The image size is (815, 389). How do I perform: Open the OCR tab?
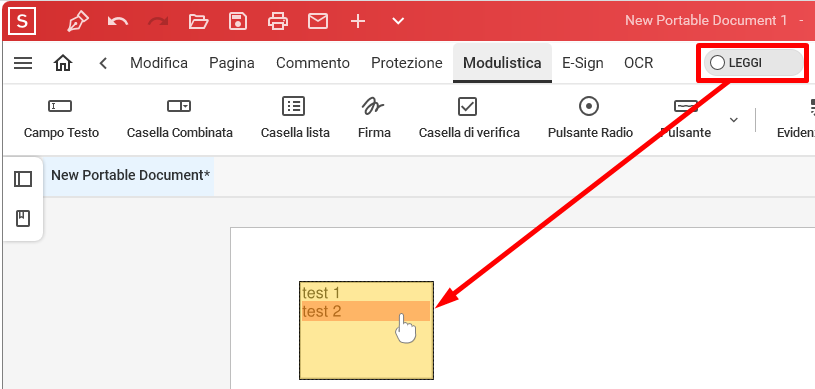(638, 63)
